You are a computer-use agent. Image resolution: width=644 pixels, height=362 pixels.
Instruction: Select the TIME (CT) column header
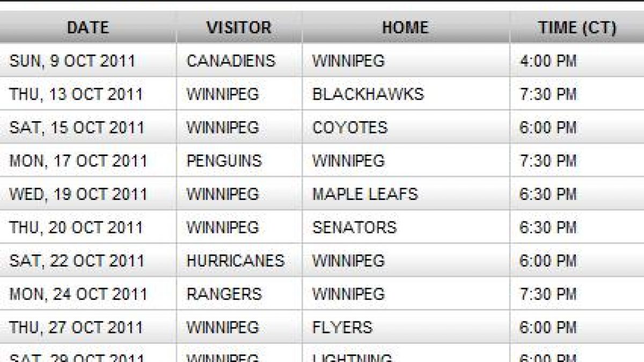point(577,28)
